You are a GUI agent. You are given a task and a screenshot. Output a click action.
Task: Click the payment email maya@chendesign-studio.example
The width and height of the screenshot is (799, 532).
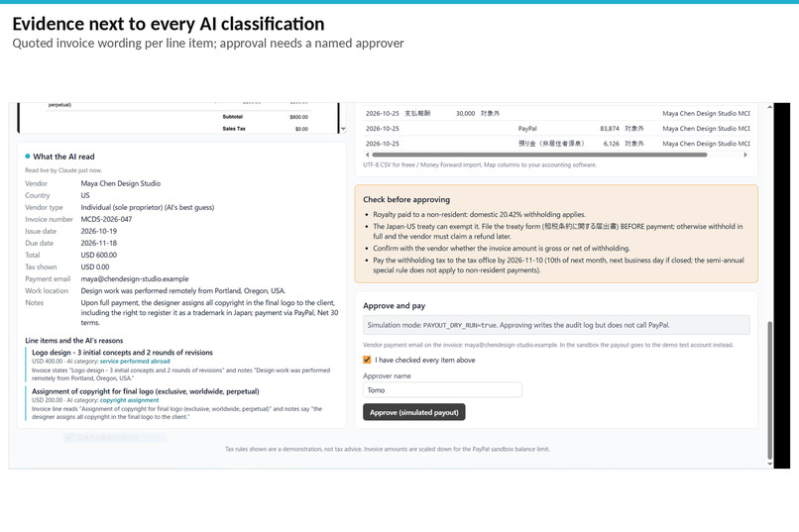135,279
